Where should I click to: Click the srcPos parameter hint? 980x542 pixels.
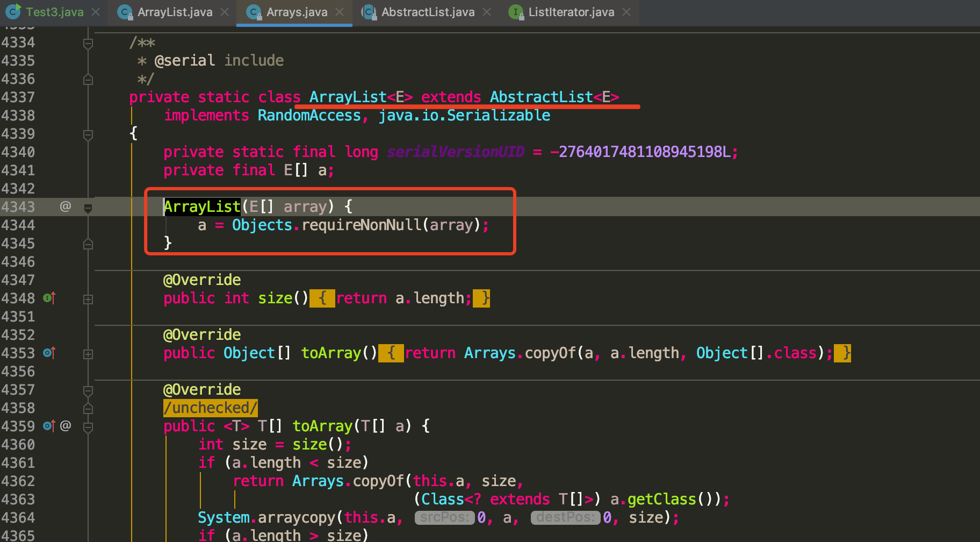(x=444, y=517)
